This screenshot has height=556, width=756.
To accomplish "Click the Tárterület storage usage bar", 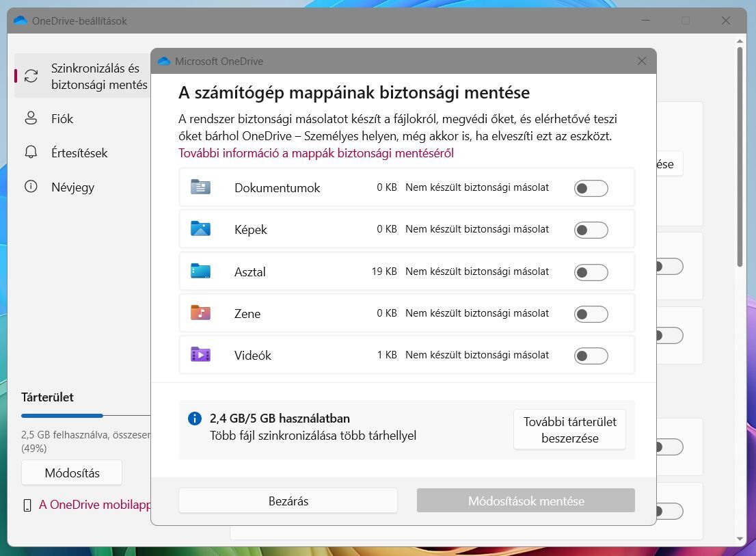I will (86, 415).
